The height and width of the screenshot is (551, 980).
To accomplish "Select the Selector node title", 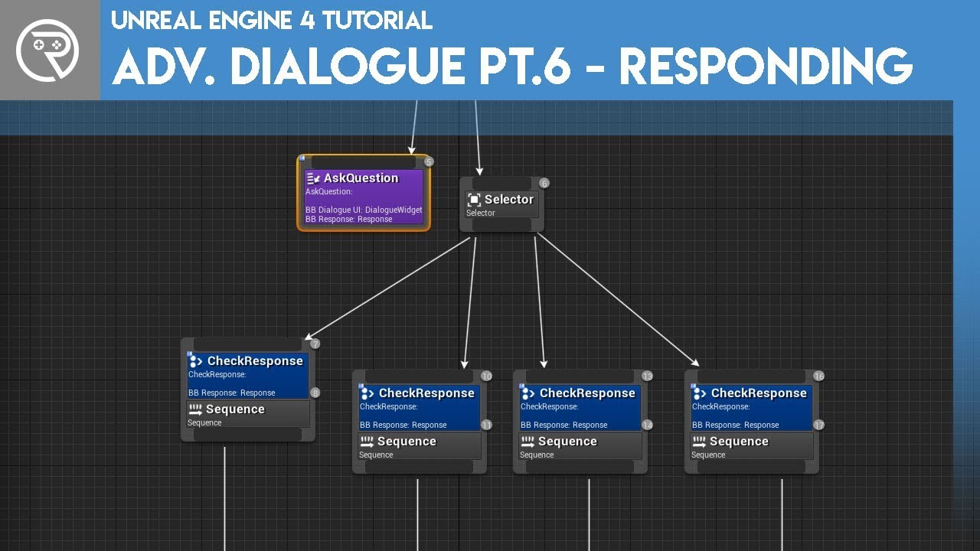I will tap(508, 200).
